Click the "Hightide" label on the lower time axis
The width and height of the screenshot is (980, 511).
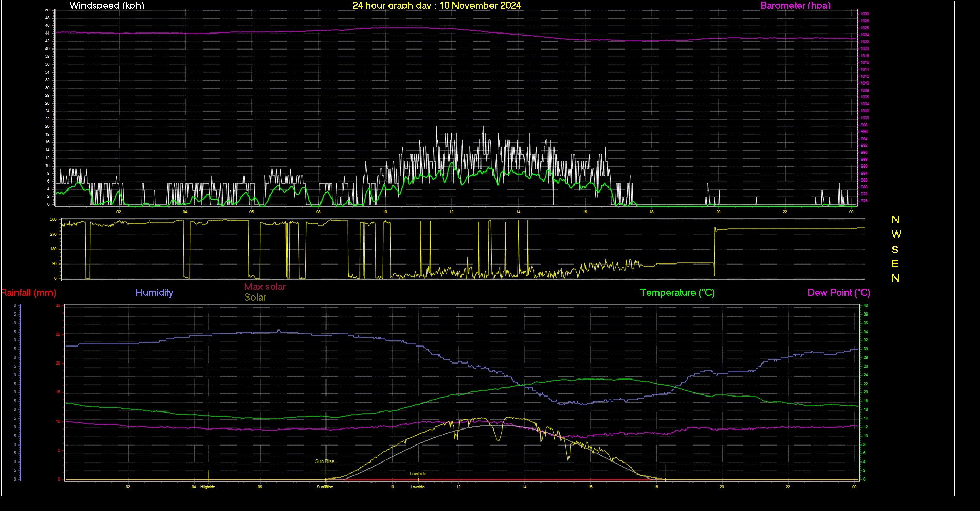pos(208,487)
